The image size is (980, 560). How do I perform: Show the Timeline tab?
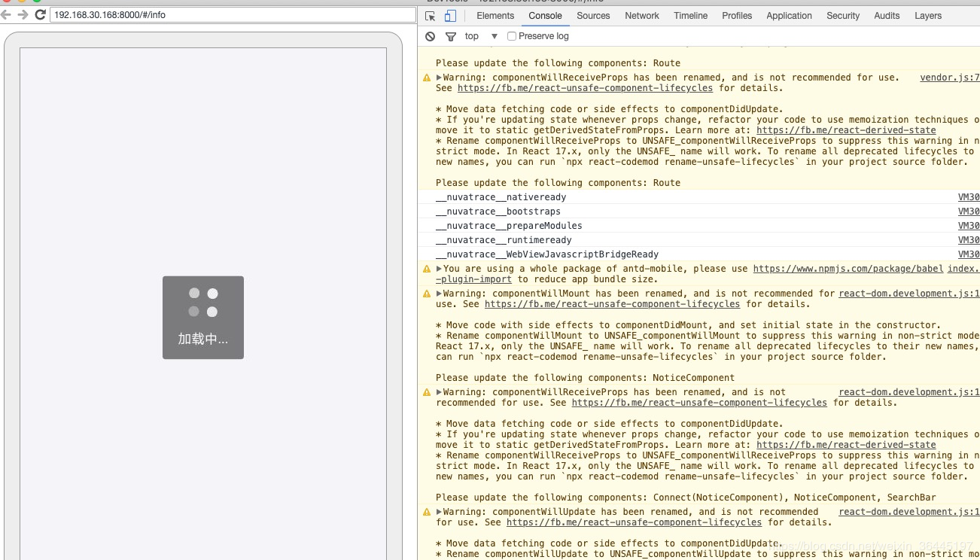click(691, 16)
